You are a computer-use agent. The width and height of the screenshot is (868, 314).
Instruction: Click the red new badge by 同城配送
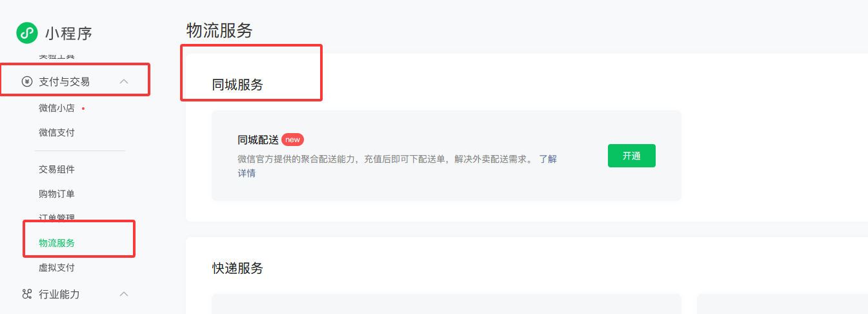(292, 140)
